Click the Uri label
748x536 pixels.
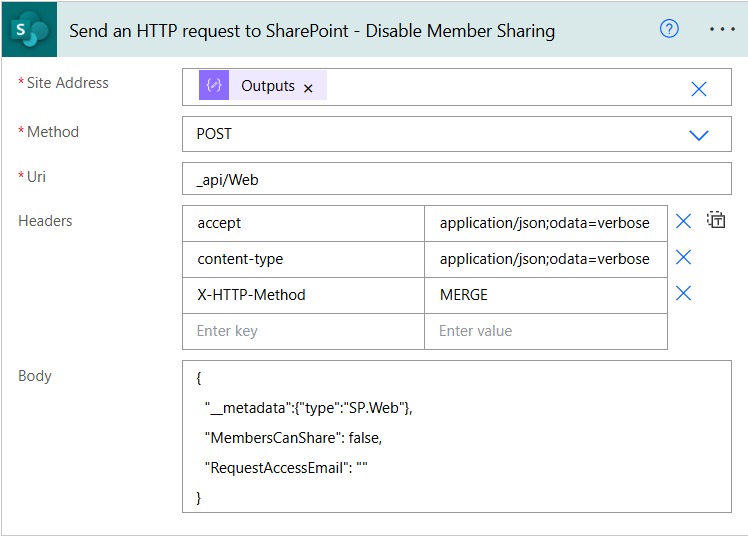36,177
